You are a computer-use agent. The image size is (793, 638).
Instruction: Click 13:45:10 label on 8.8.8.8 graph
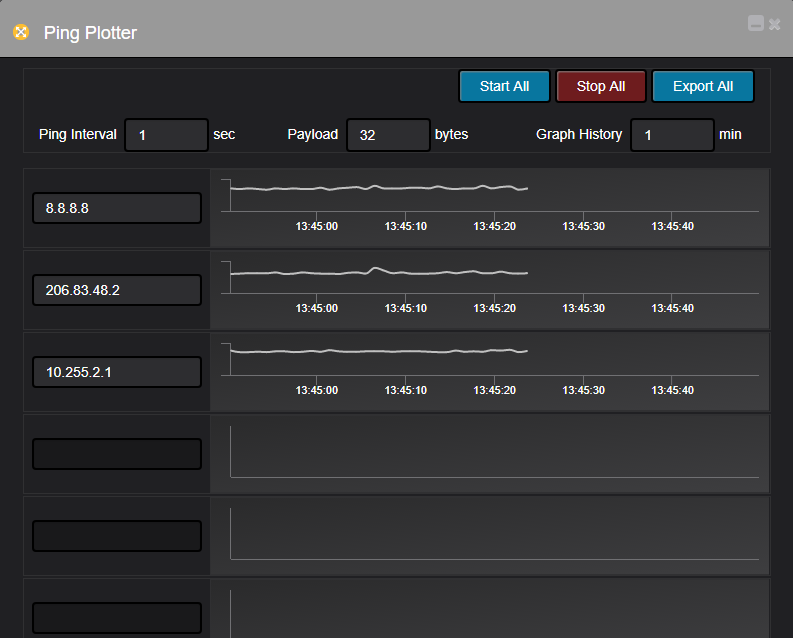pos(406,226)
